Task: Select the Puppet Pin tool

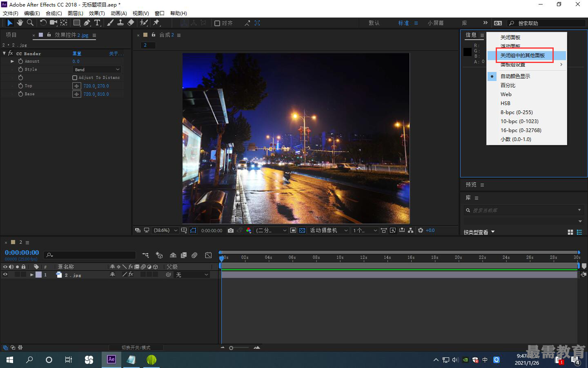Action: [156, 23]
